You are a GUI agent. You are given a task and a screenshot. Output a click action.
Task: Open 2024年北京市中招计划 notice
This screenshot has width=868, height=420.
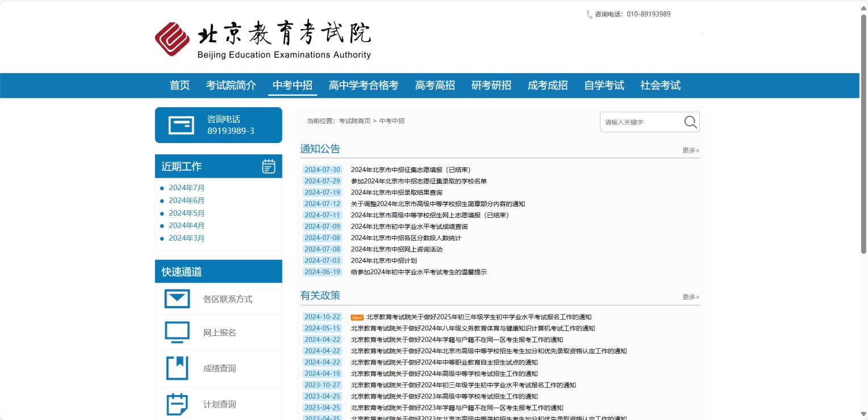tap(383, 261)
